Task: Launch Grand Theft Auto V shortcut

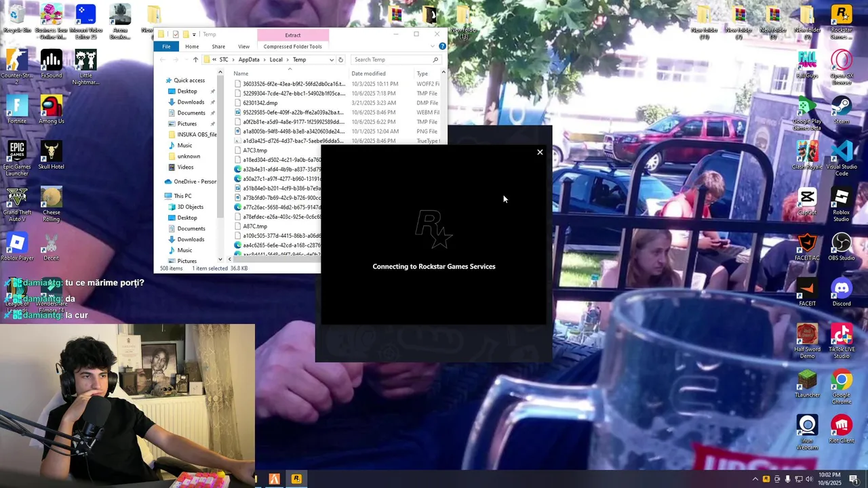Action: pos(17,204)
